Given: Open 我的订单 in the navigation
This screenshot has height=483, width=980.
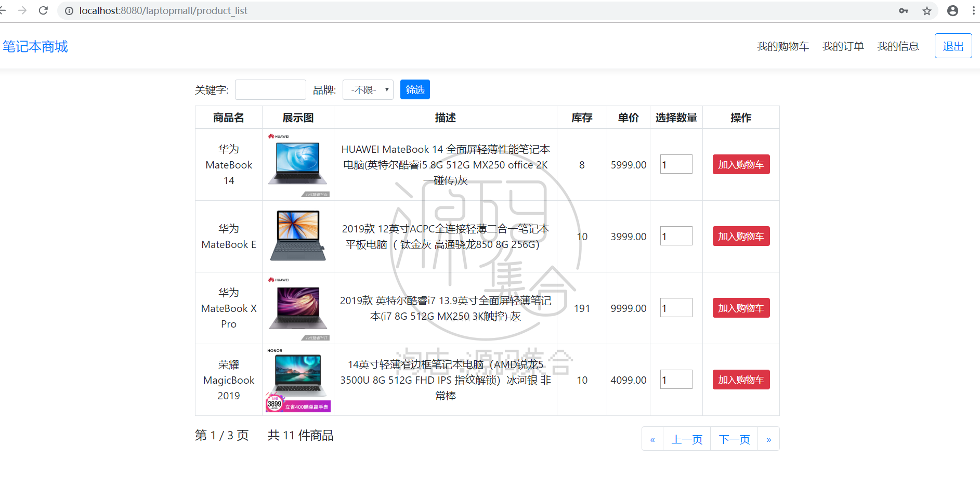Looking at the screenshot, I should coord(843,46).
